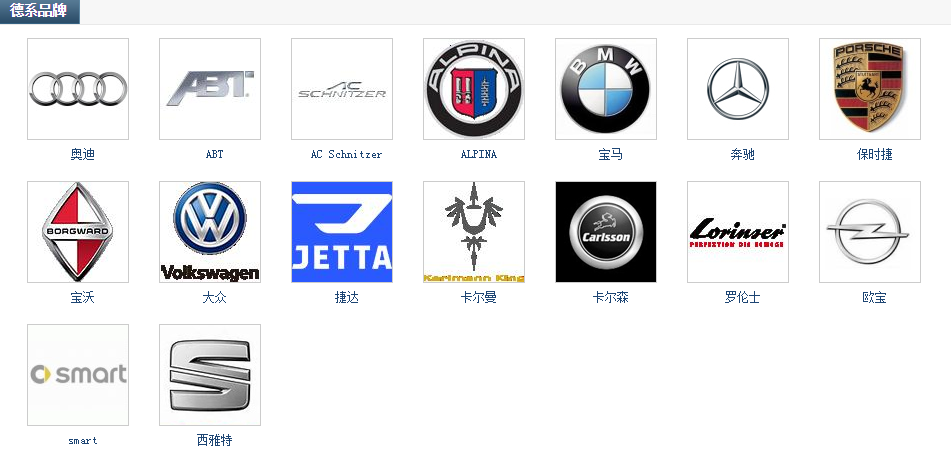Viewport: 951px width, 451px height.
Task: Open the 奥迪 text link
Action: pos(83,155)
